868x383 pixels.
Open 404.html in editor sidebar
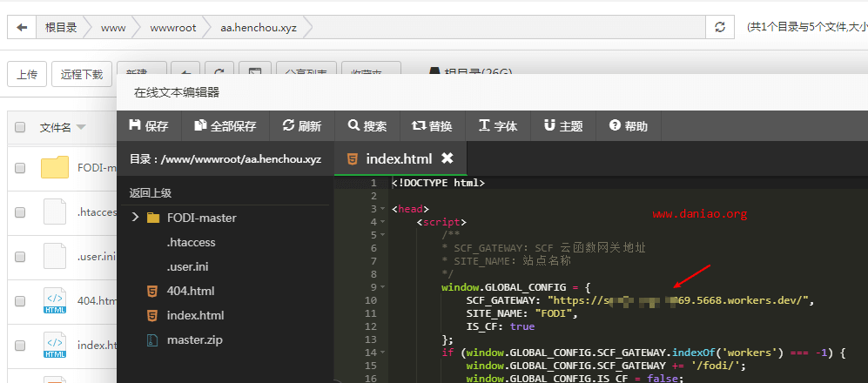click(191, 291)
